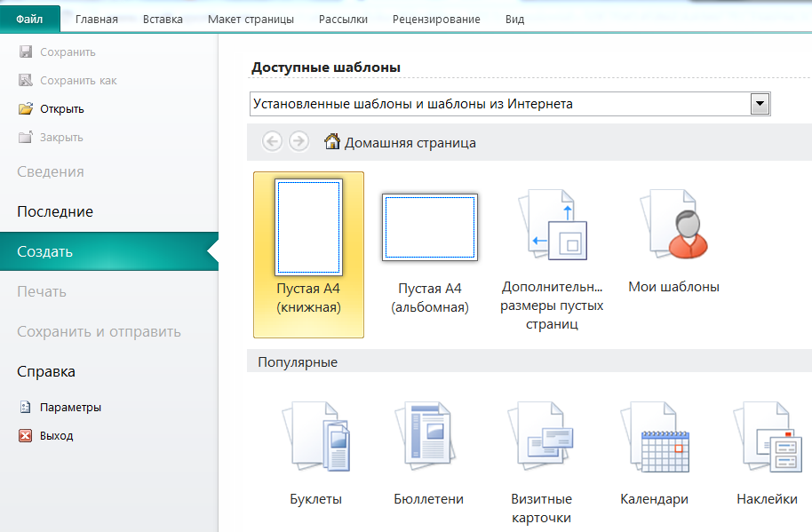Click the Домашняя страница house icon
The width and height of the screenshot is (812, 532).
pyautogui.click(x=332, y=141)
